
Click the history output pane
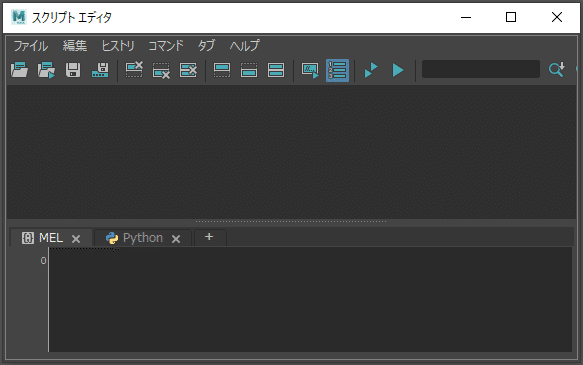click(291, 152)
